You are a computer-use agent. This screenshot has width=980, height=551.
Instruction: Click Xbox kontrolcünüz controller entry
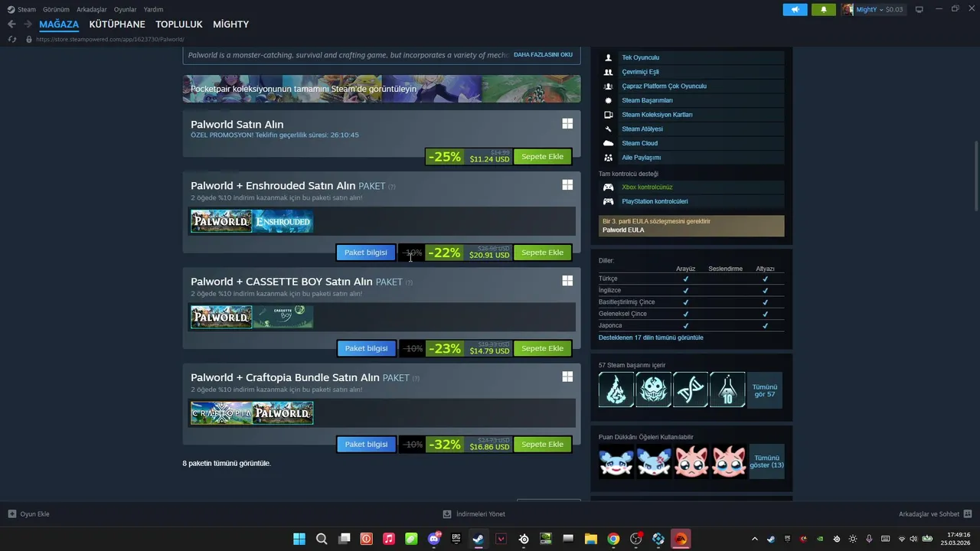click(x=691, y=187)
